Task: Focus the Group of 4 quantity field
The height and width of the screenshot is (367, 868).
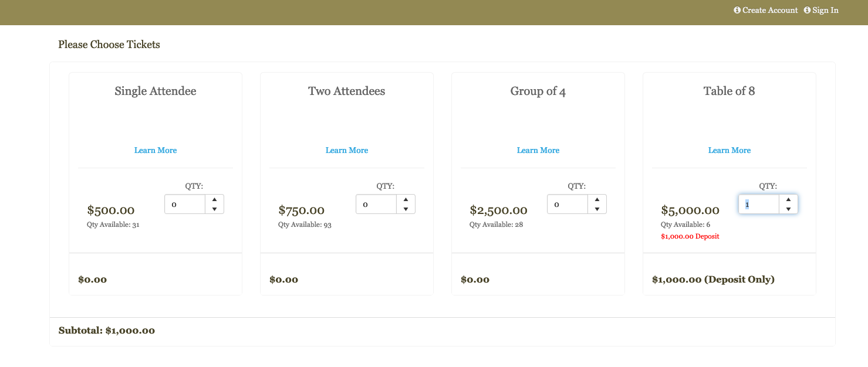Action: pos(568,204)
